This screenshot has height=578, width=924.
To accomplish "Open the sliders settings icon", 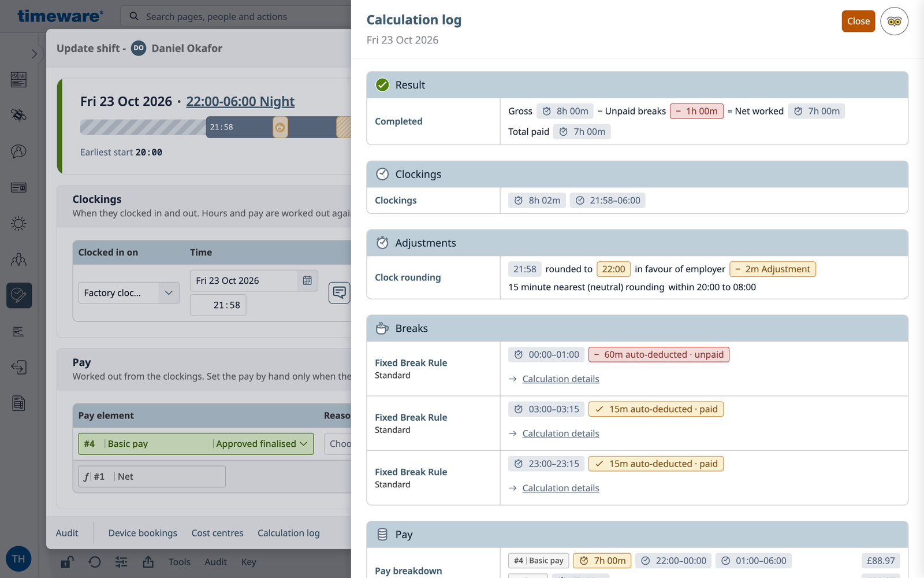I will [x=121, y=562].
